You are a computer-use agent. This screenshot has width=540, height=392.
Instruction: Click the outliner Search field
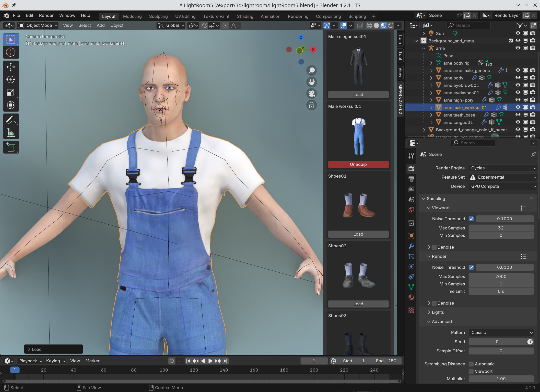click(468, 25)
